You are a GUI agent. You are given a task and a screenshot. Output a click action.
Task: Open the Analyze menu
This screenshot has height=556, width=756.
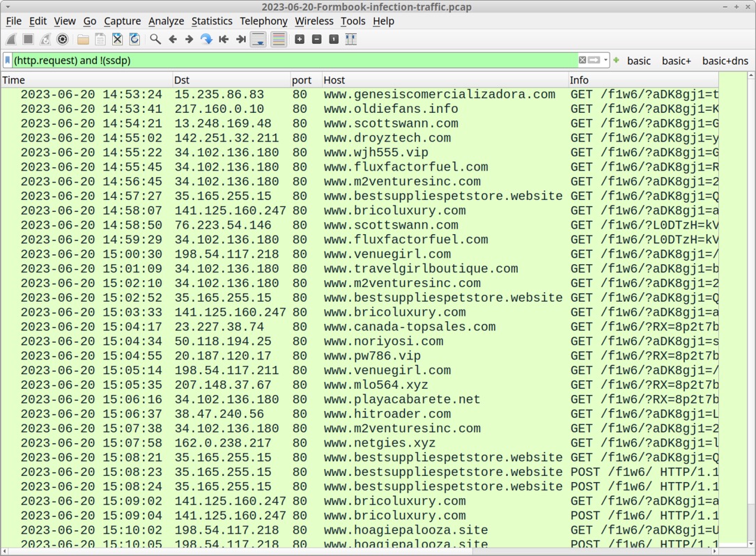tap(167, 21)
